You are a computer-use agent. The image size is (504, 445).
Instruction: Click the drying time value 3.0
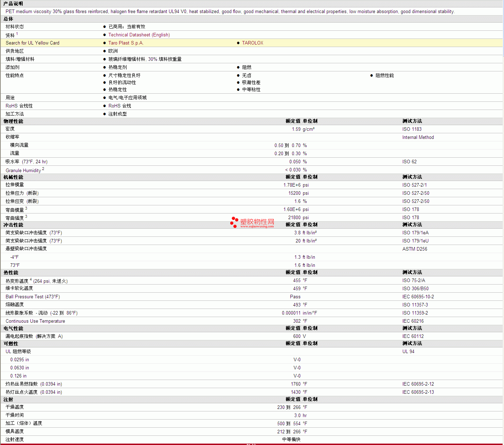click(x=297, y=415)
